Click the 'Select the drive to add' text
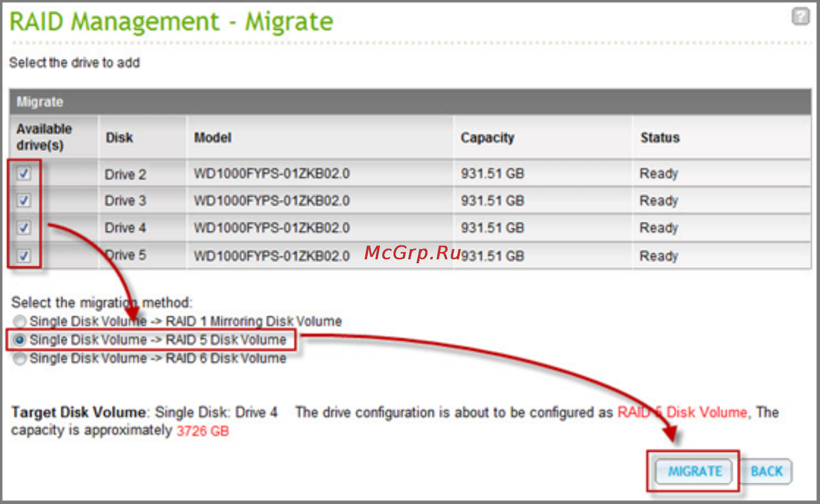This screenshot has width=820, height=504. pyautogui.click(x=74, y=63)
